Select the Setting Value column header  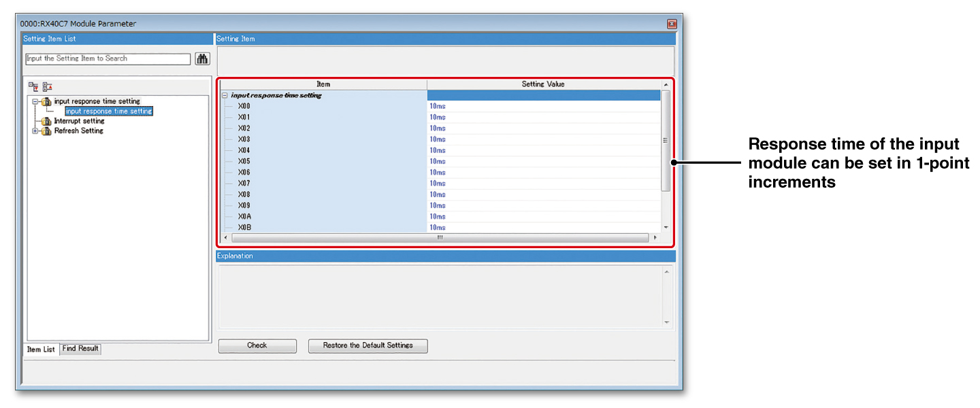pyautogui.click(x=544, y=84)
